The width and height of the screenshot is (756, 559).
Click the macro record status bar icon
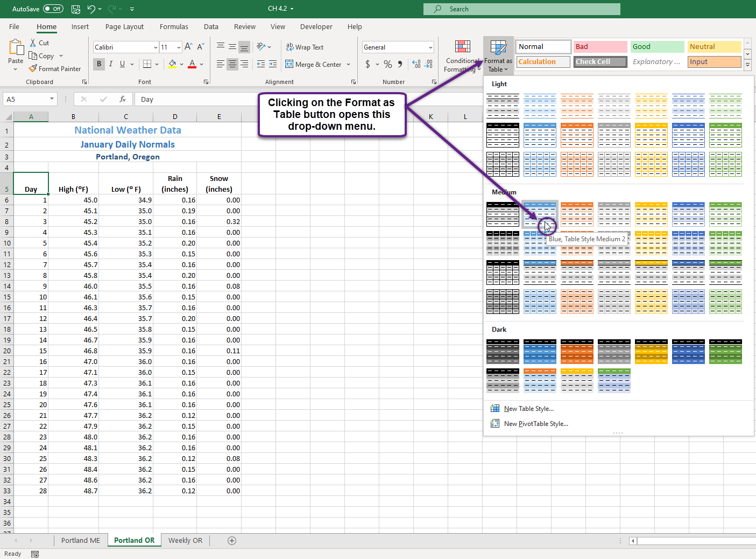[x=35, y=554]
